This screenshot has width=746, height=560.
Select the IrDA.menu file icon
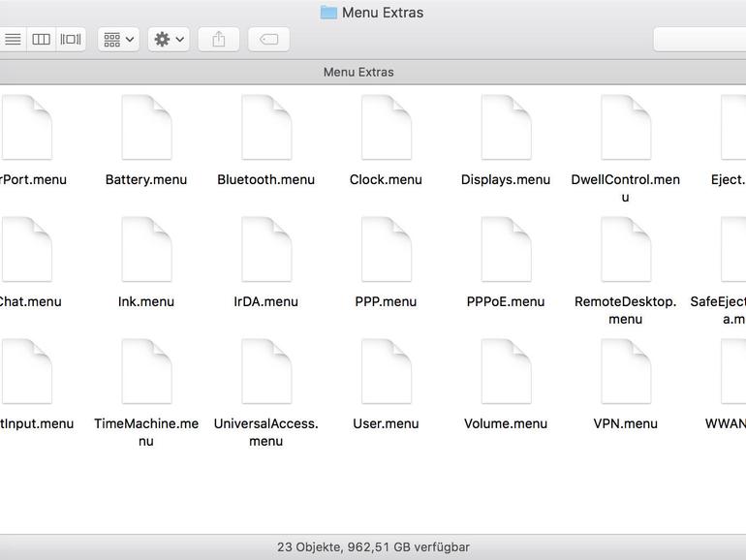266,249
